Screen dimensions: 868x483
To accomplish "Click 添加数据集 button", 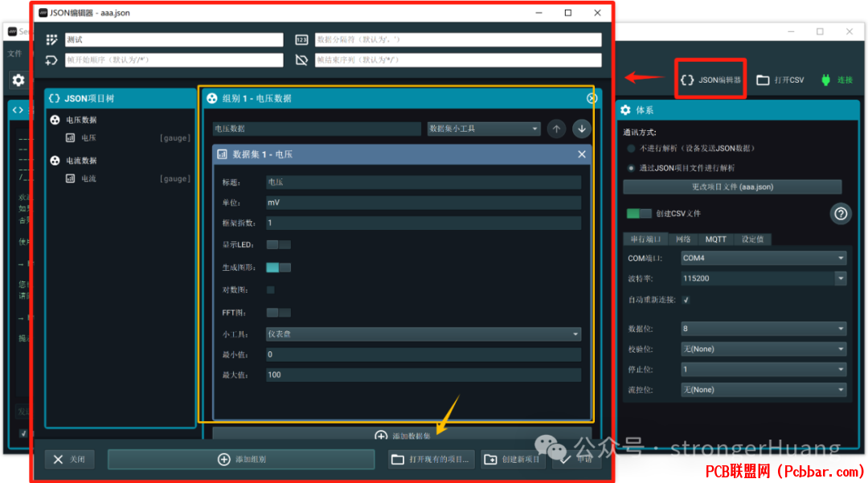I will [x=403, y=435].
